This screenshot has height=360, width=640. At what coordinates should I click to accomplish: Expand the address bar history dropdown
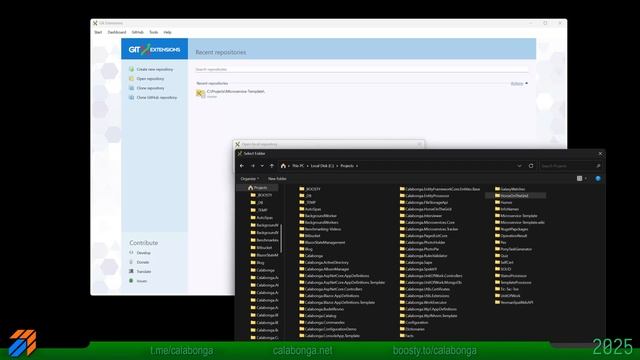tap(519, 166)
